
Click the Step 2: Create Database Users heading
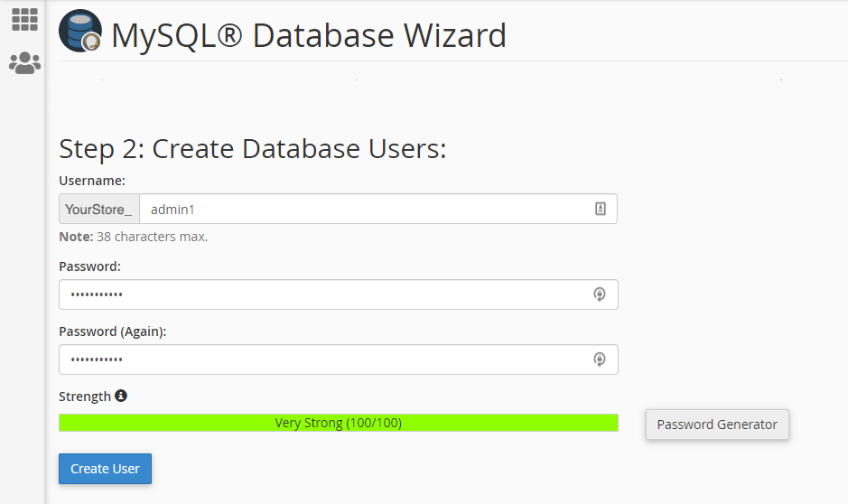click(x=253, y=149)
